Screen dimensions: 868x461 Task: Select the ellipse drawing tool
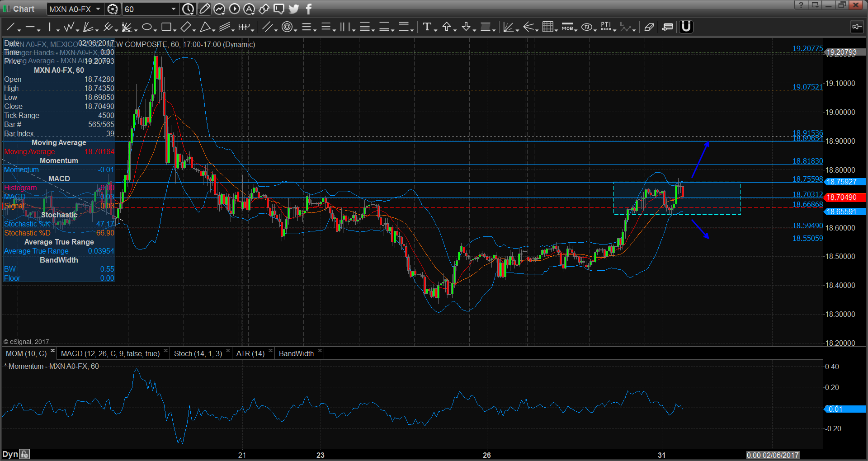point(146,27)
